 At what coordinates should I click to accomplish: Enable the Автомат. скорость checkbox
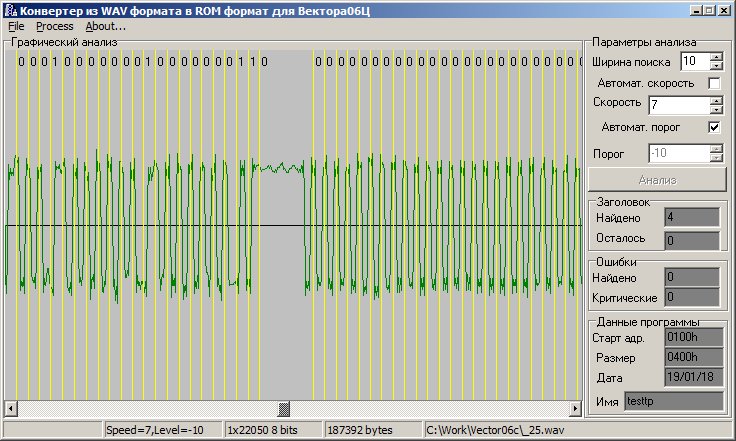(x=714, y=83)
